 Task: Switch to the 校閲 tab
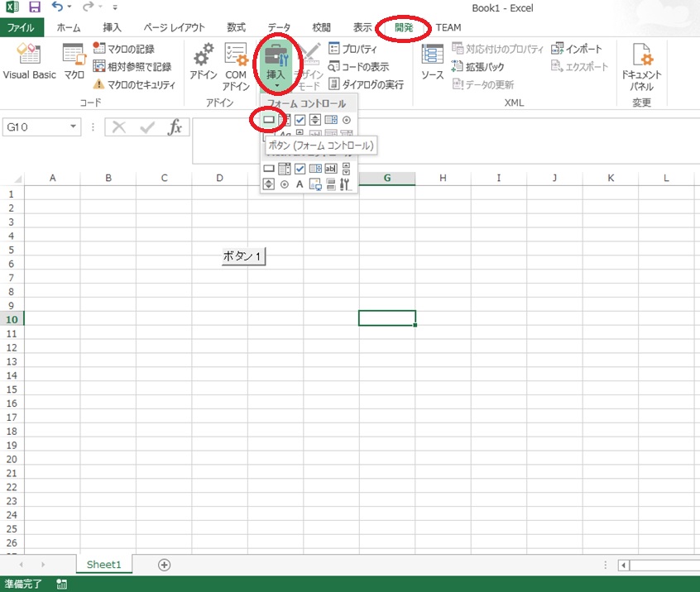point(321,27)
